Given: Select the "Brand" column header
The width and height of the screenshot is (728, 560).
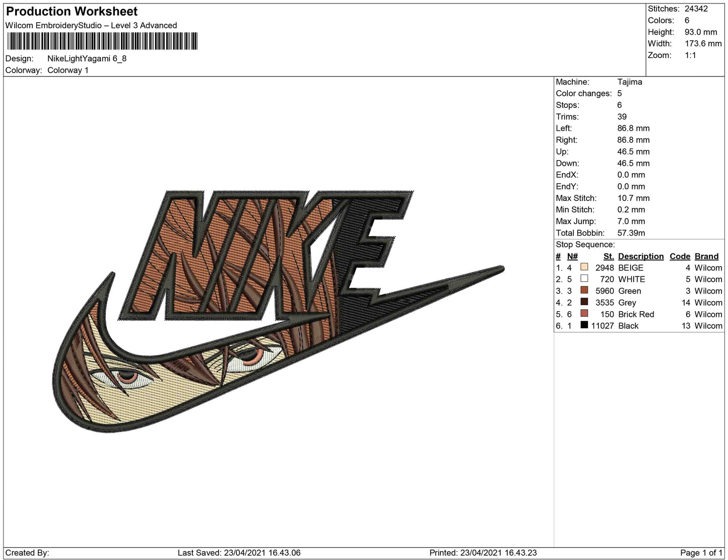Looking at the screenshot, I should (706, 256).
